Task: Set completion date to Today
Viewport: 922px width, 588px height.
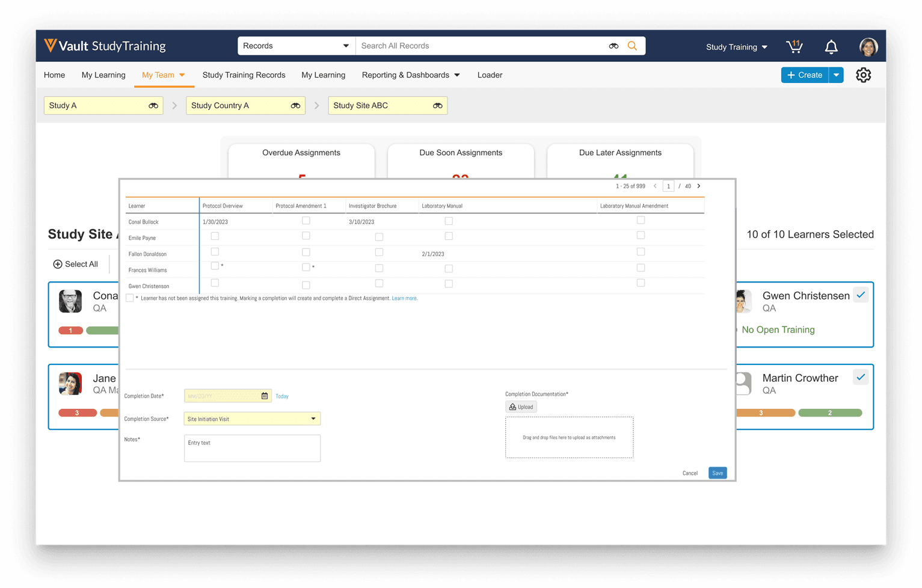Action: [x=282, y=396]
